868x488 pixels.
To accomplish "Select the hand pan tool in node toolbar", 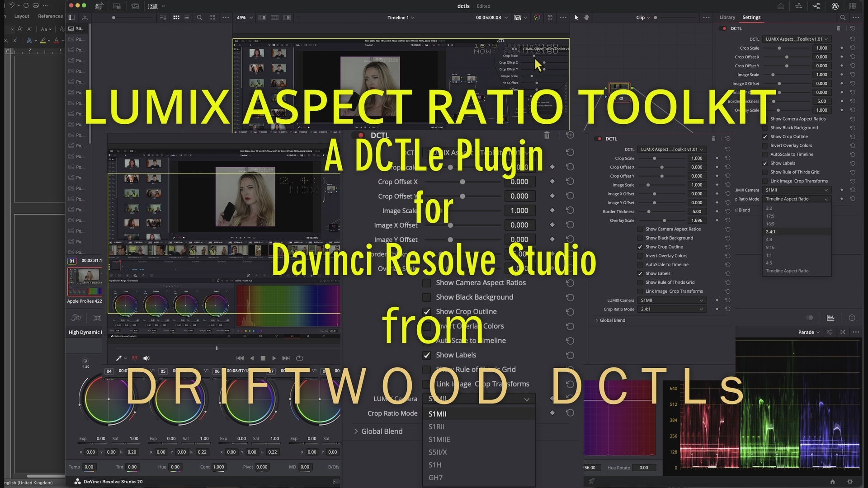I will click(x=586, y=18).
